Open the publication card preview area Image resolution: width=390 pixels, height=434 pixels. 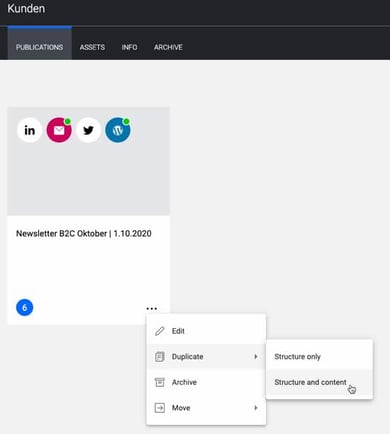89,161
